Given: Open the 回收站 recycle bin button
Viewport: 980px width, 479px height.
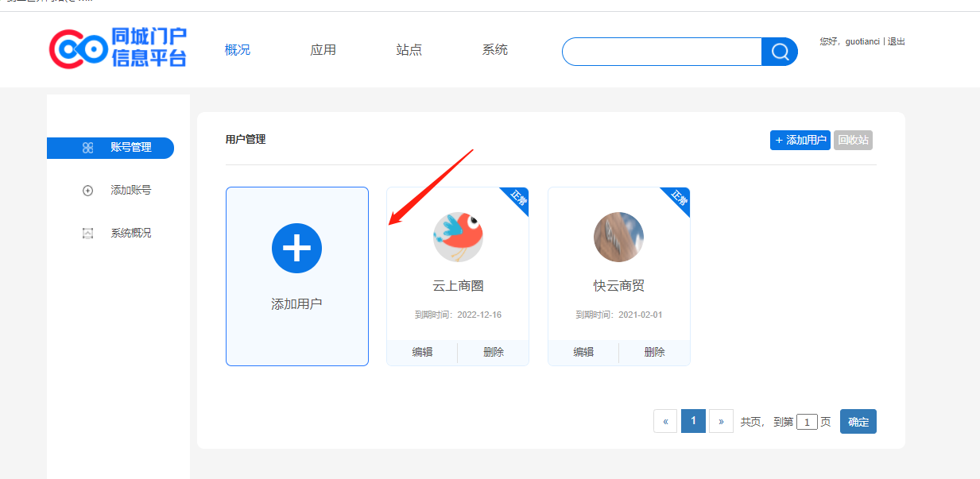Looking at the screenshot, I should tap(853, 141).
